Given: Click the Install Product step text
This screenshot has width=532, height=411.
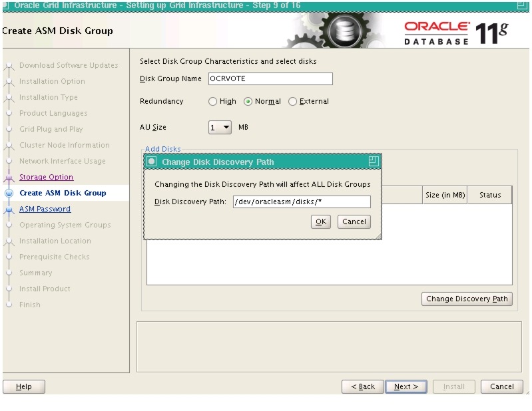Looking at the screenshot, I should click(x=45, y=289).
